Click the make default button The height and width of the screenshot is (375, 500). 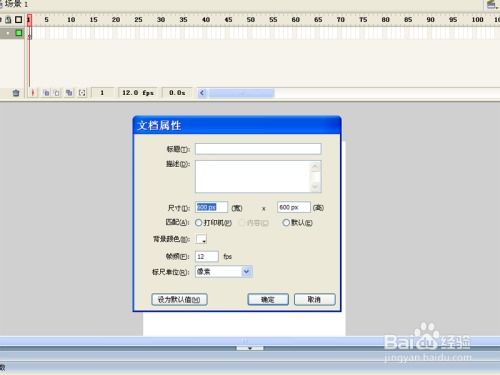179,299
